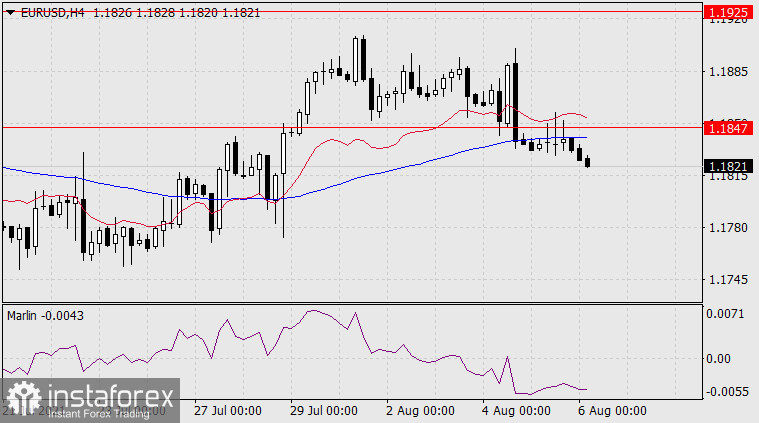Click the black 1.1821 current price tag
The image size is (759, 423).
point(727,166)
